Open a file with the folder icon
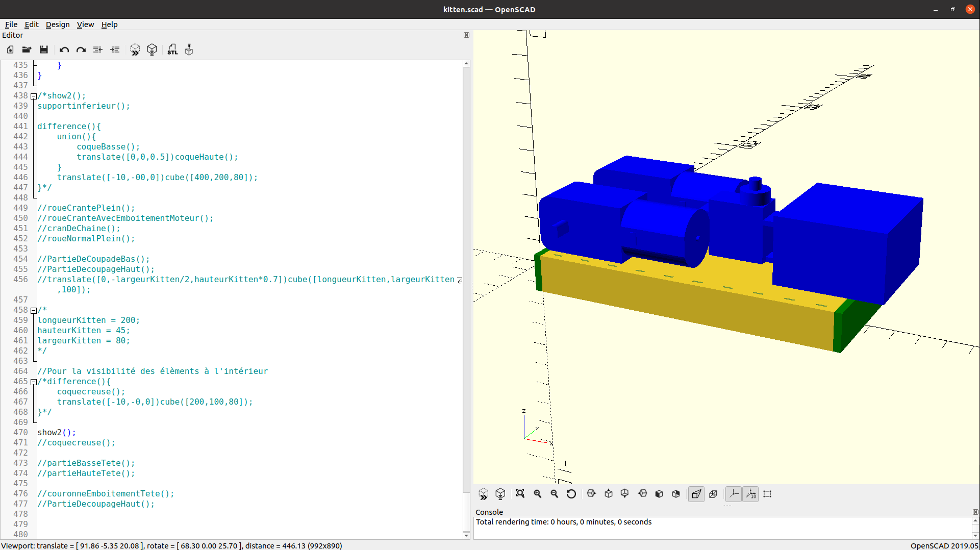Screen dimensions: 980x550 27,49
